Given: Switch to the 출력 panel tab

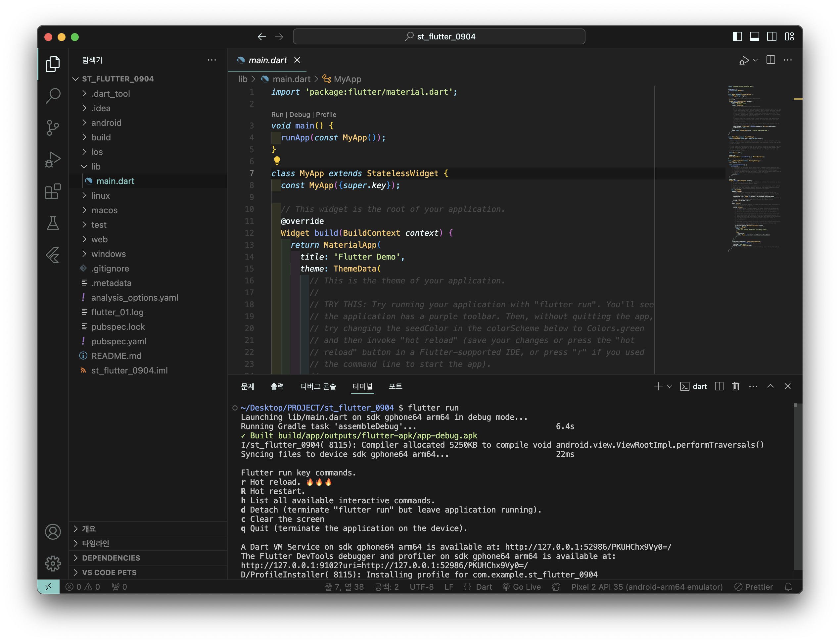Looking at the screenshot, I should [277, 386].
